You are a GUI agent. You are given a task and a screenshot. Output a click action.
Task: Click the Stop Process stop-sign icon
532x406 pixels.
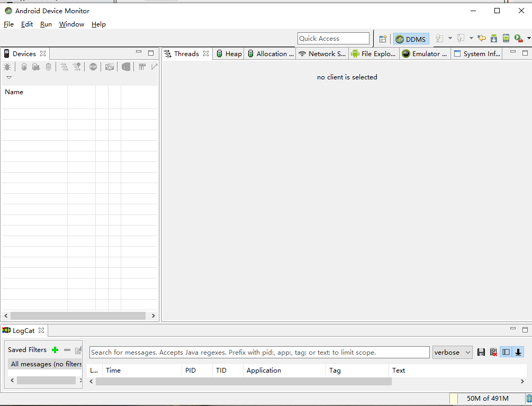click(93, 67)
